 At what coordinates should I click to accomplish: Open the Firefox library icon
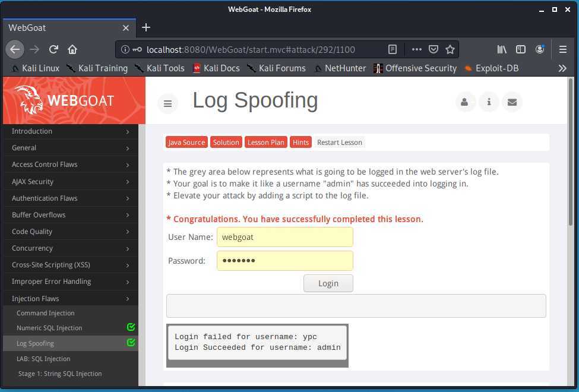pos(501,49)
